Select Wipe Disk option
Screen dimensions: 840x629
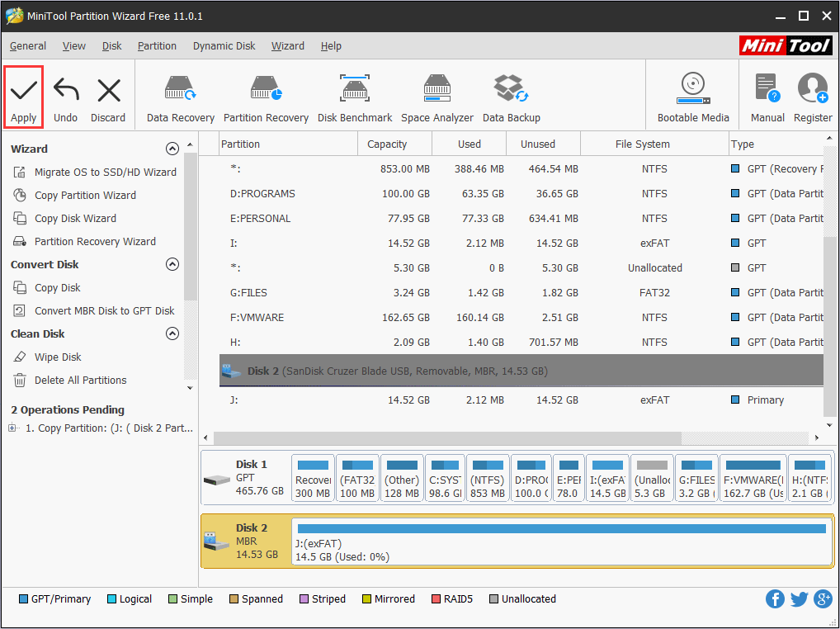pyautogui.click(x=46, y=357)
